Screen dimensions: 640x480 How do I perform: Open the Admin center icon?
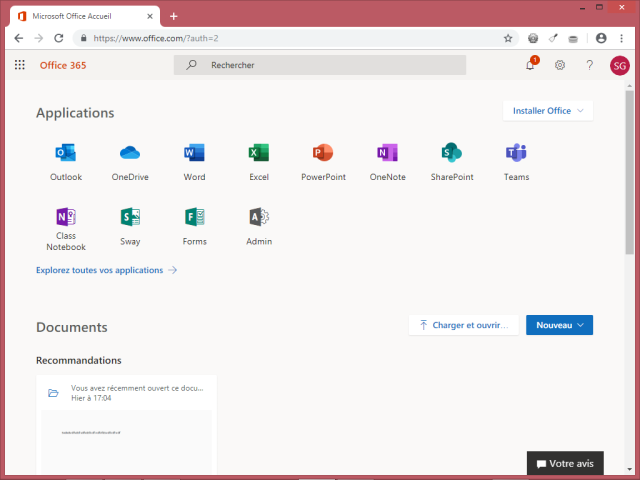(259, 217)
